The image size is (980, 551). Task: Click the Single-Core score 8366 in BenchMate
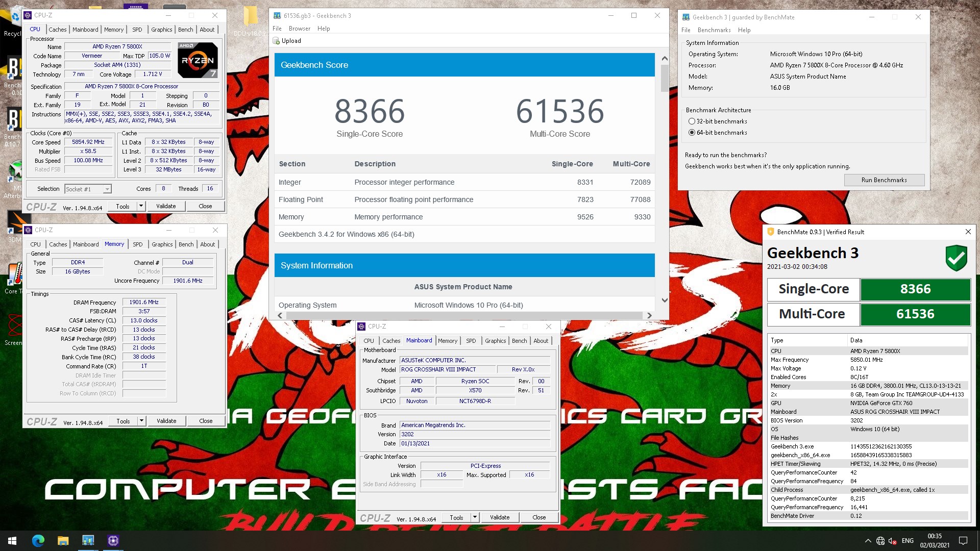(915, 289)
